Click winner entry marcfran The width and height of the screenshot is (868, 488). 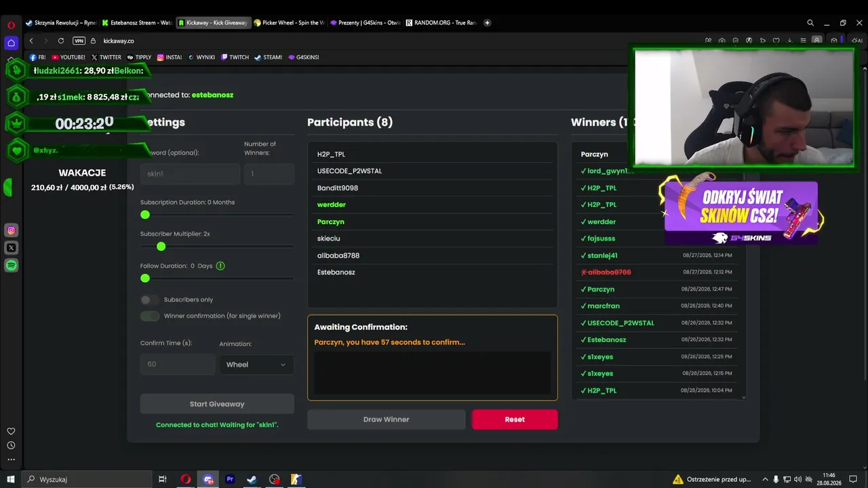[x=656, y=306]
